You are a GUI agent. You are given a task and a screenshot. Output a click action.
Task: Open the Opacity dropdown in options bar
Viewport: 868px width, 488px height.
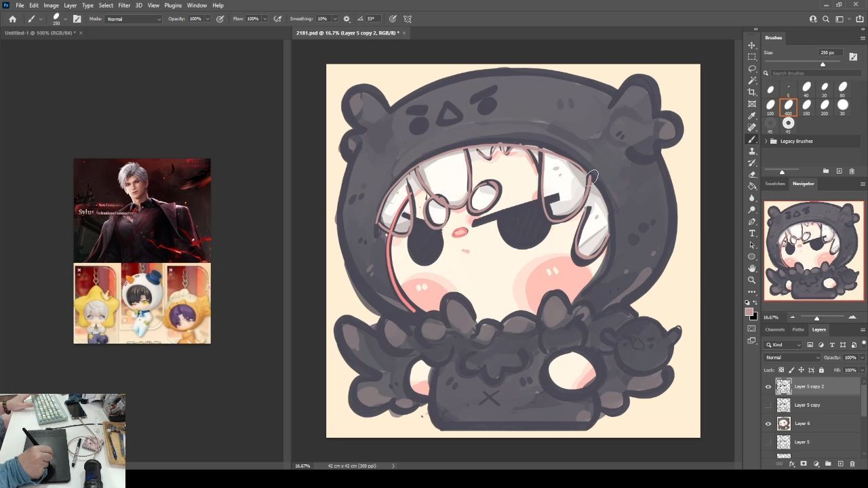tap(207, 19)
